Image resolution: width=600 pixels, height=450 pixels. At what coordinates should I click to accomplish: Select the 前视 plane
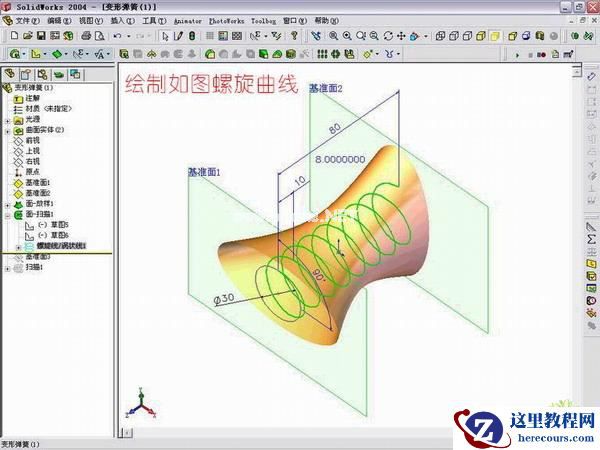click(x=33, y=140)
